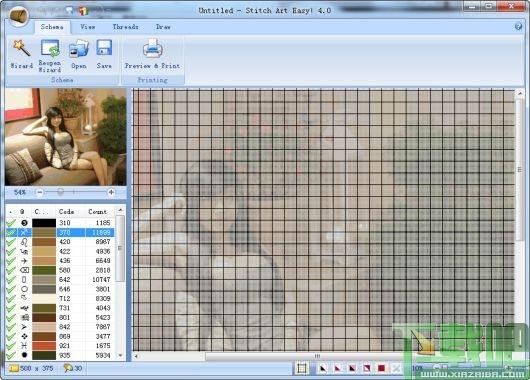Uncheck thread code 420 checkmark
The image size is (530, 380).
click(11, 242)
